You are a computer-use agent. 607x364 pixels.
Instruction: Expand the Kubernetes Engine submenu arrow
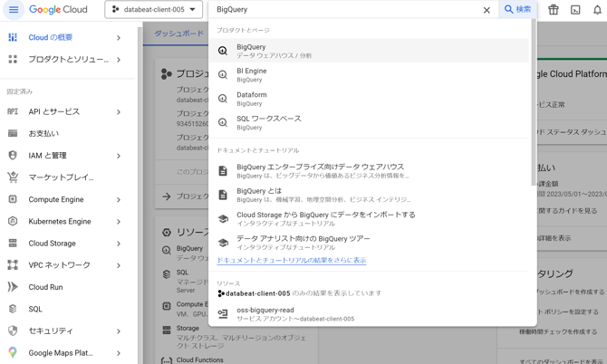click(119, 222)
